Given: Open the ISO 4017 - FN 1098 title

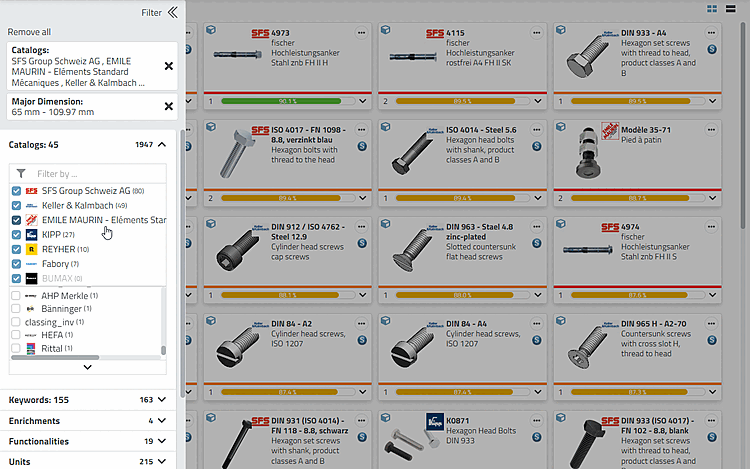Looking at the screenshot, I should [x=308, y=135].
